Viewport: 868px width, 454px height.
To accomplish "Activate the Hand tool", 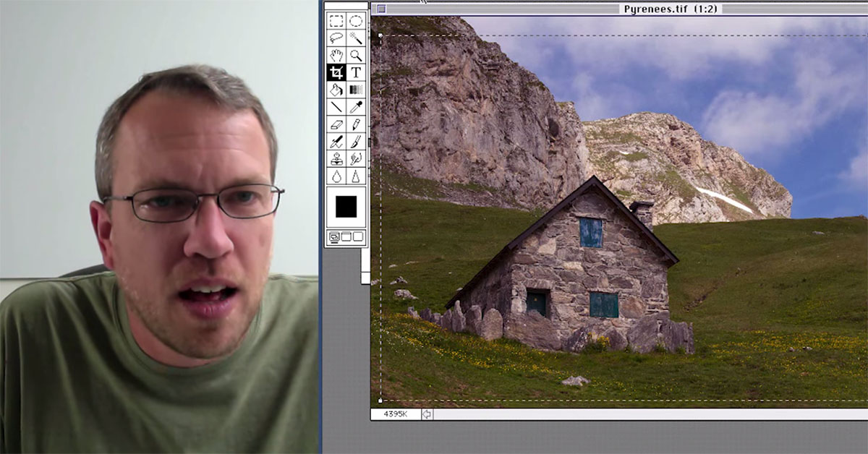I will tap(336, 55).
